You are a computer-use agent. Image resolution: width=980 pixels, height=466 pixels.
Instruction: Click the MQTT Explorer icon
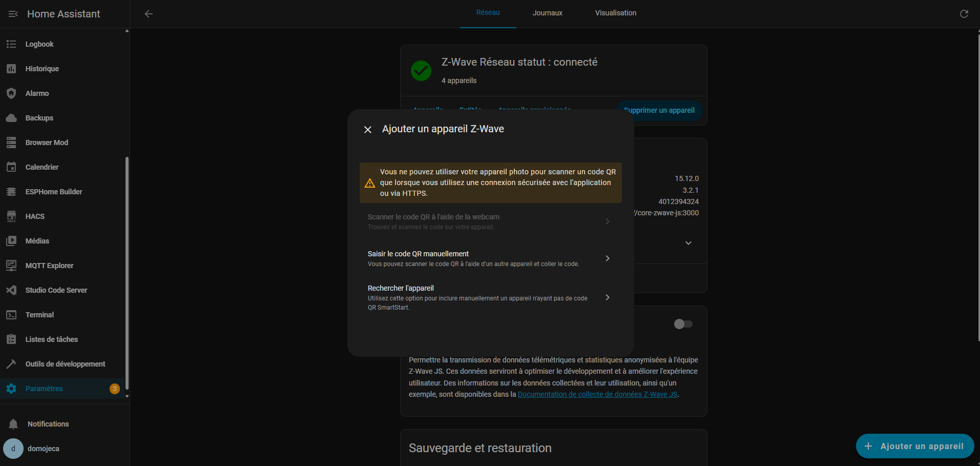pyautogui.click(x=11, y=266)
